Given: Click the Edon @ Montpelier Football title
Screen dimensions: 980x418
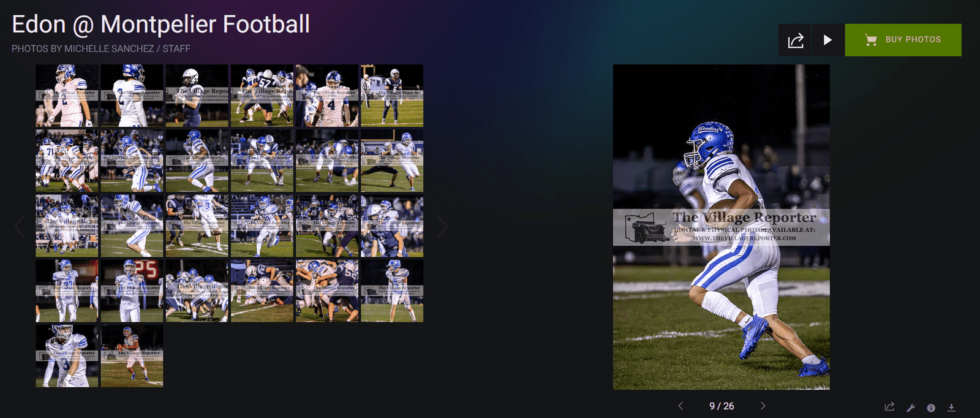Looking at the screenshot, I should pyautogui.click(x=160, y=25).
